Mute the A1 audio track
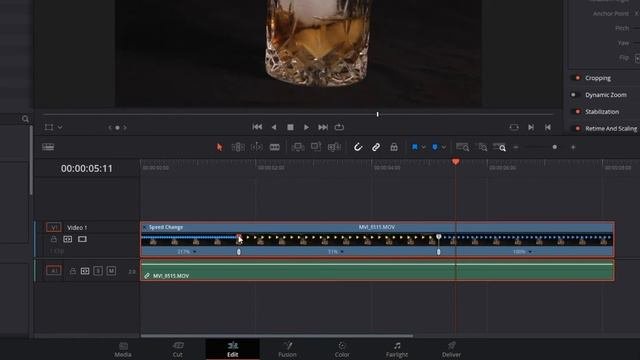 coord(111,271)
